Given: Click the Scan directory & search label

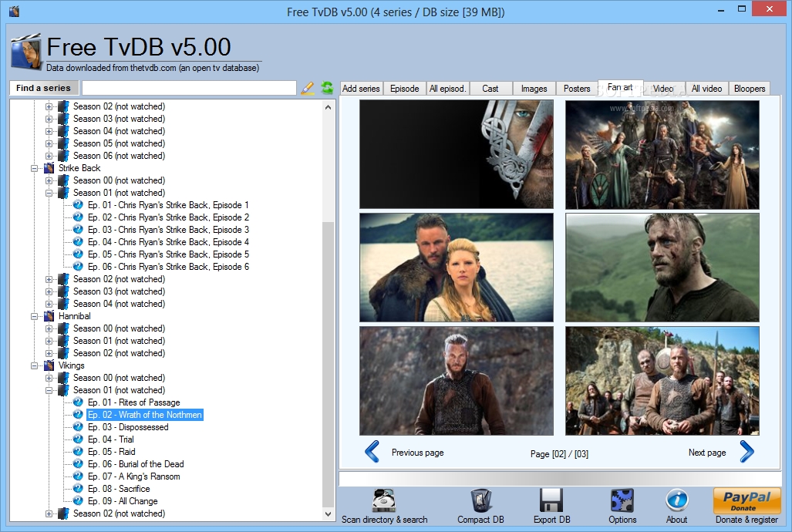Looking at the screenshot, I should tap(384, 520).
